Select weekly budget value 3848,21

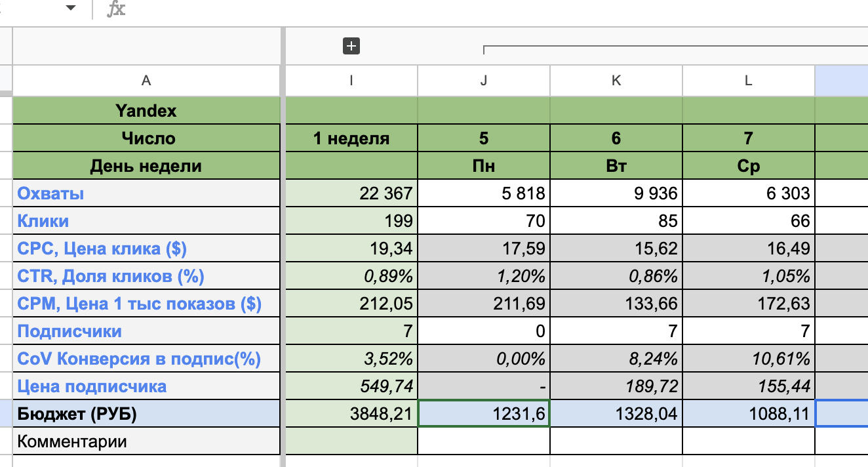coord(351,414)
